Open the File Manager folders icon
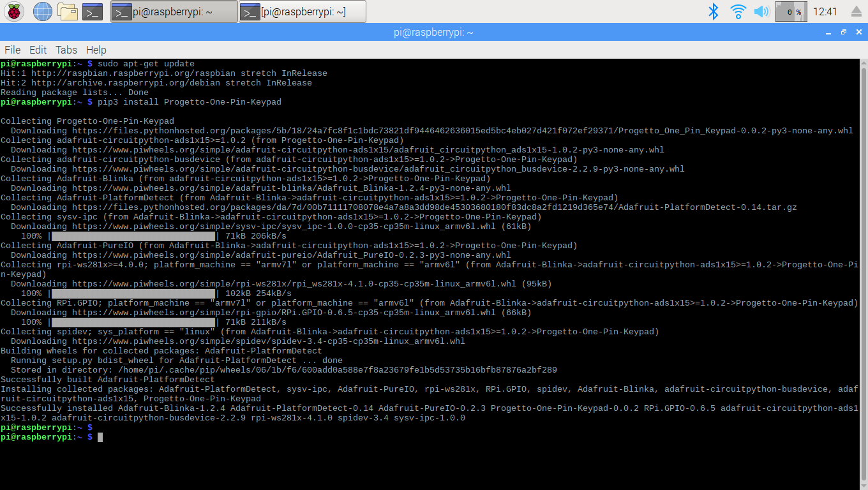 pos(67,11)
